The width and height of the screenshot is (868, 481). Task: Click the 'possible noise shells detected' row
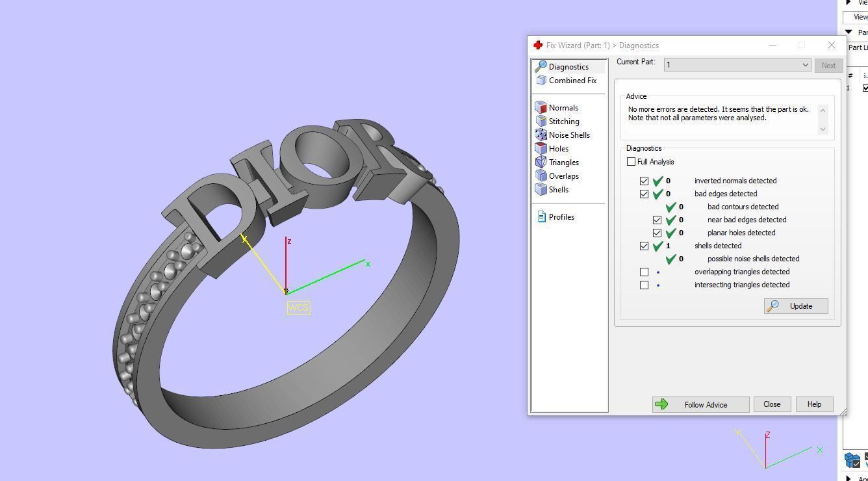coord(732,259)
